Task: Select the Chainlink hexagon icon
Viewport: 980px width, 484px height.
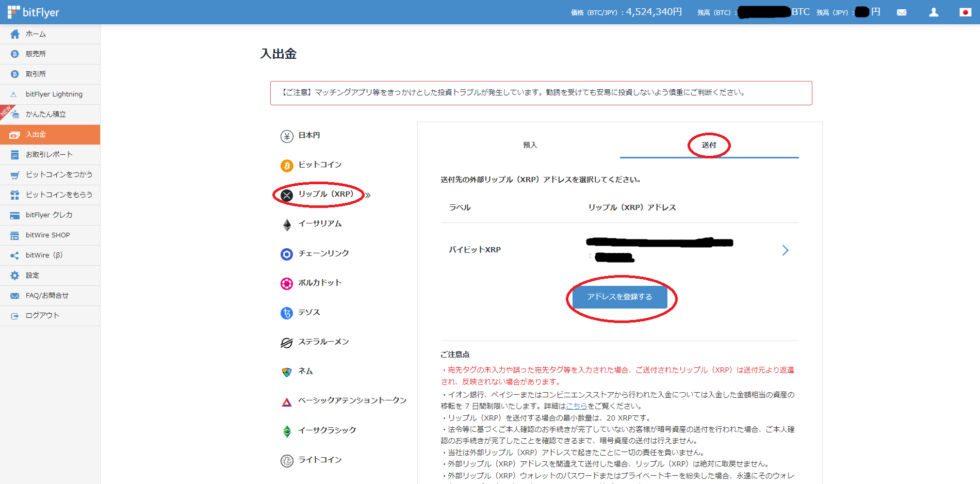Action: point(287,254)
